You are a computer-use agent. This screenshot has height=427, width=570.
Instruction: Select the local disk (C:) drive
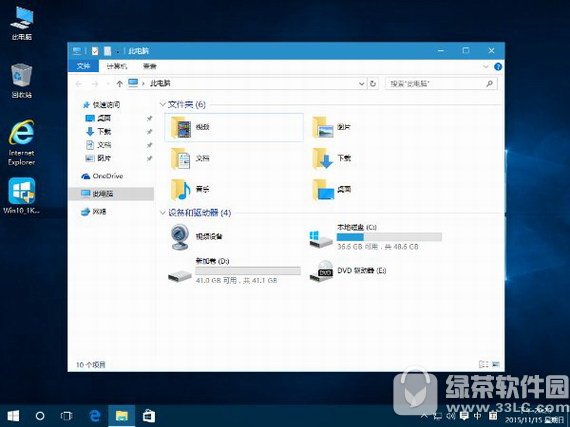[x=376, y=237]
